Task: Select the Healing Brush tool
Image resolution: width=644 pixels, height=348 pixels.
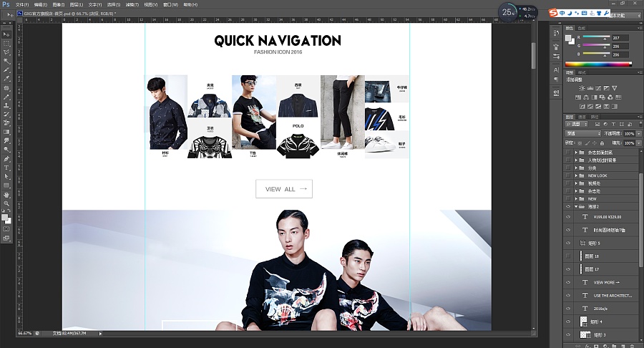Action: pyautogui.click(x=6, y=88)
